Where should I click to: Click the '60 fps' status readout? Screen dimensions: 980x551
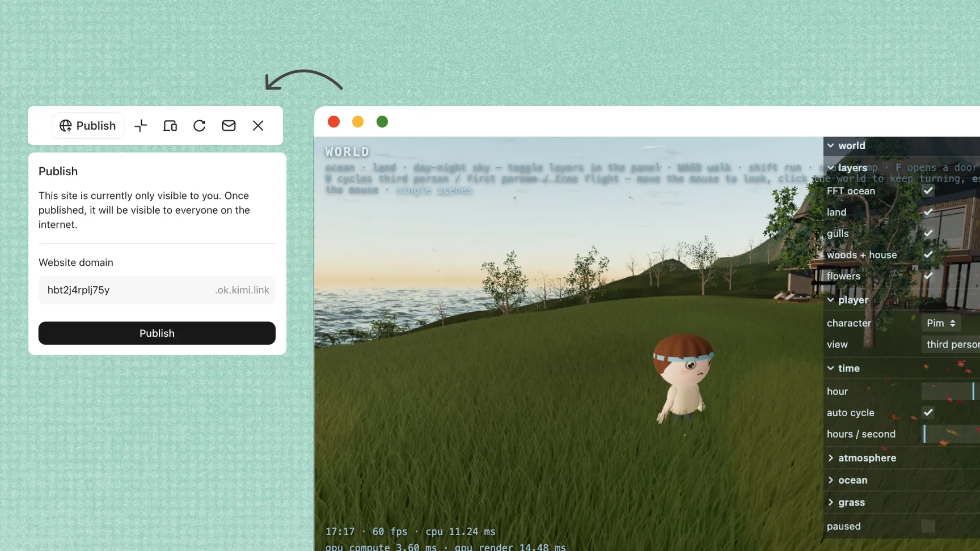click(390, 532)
